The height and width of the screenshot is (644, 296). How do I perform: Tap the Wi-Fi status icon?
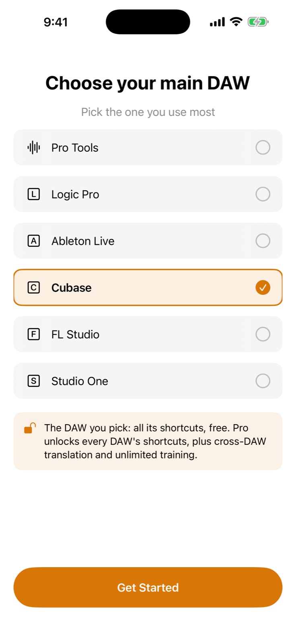(236, 22)
